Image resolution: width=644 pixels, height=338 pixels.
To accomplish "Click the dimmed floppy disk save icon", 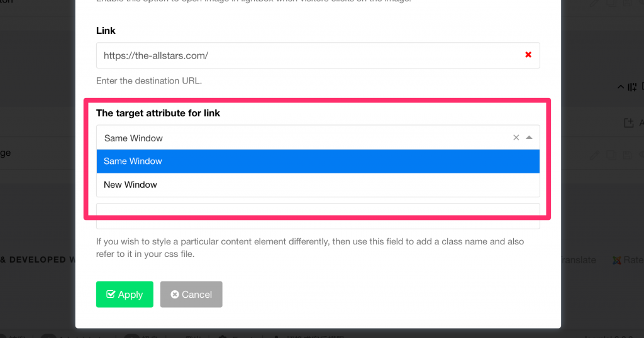I will pos(626,154).
